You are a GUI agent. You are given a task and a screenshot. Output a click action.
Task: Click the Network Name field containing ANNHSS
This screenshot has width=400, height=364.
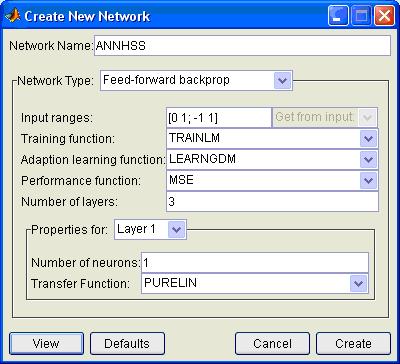(x=242, y=45)
